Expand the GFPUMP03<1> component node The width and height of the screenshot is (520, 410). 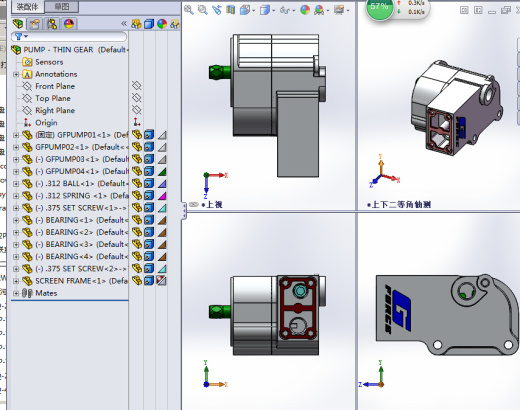click(x=16, y=159)
